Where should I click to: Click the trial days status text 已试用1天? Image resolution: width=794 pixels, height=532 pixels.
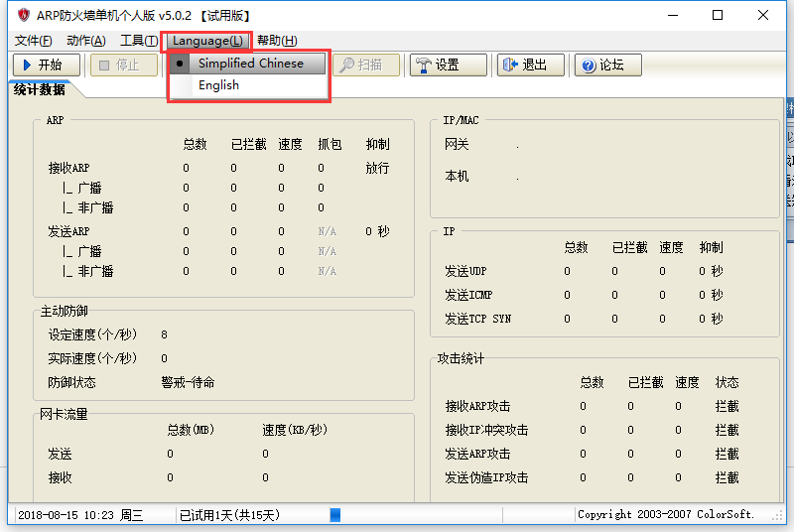tap(229, 515)
